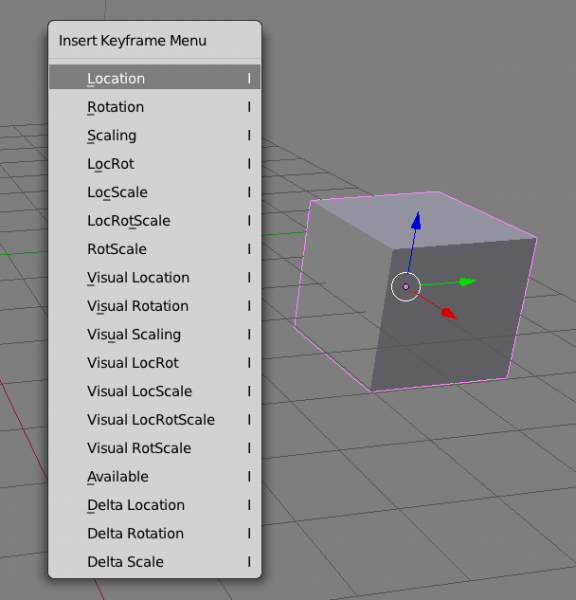Insert a LocRot keyframe
Screen dimensions: 576x600
pos(155,164)
